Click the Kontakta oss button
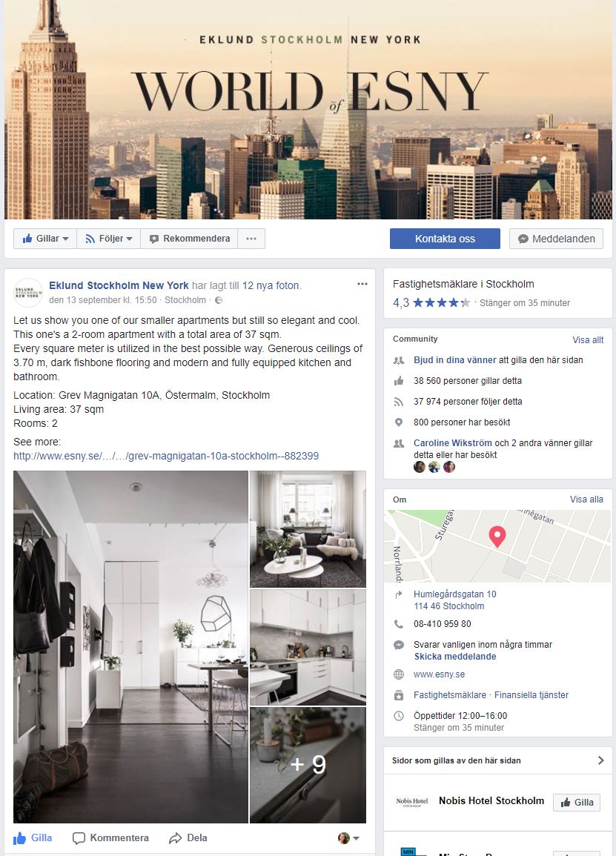The width and height of the screenshot is (616, 856). pyautogui.click(x=445, y=239)
